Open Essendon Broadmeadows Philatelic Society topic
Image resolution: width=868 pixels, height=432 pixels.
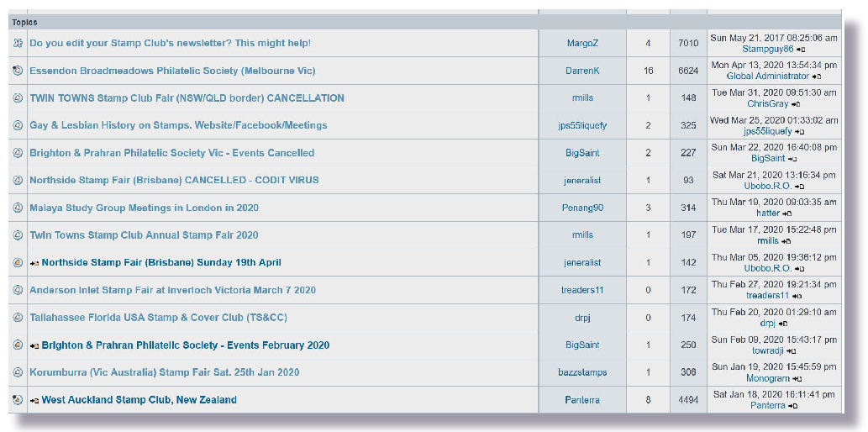[x=172, y=71]
